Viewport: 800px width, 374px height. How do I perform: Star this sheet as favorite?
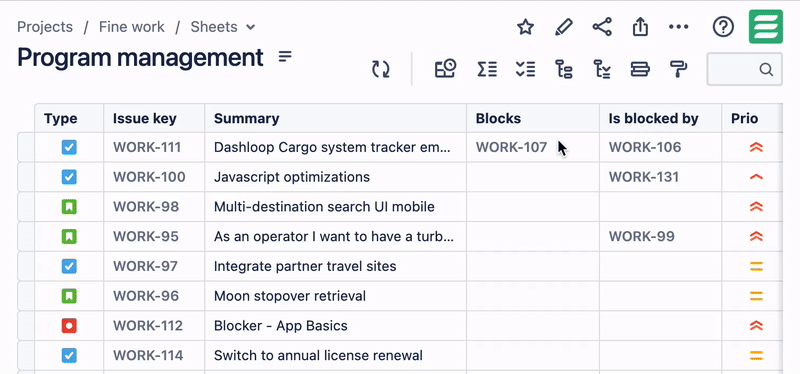tap(525, 27)
